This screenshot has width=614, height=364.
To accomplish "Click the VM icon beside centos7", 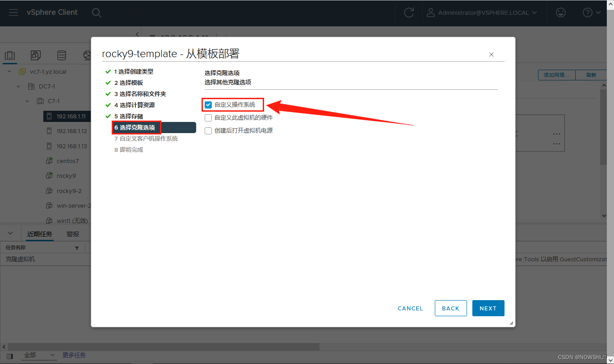I will (x=49, y=161).
